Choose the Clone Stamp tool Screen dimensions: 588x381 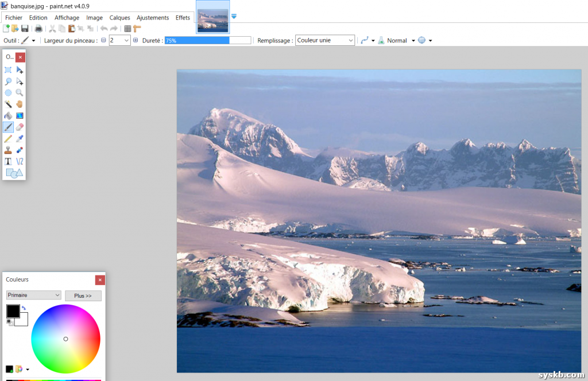(8, 150)
